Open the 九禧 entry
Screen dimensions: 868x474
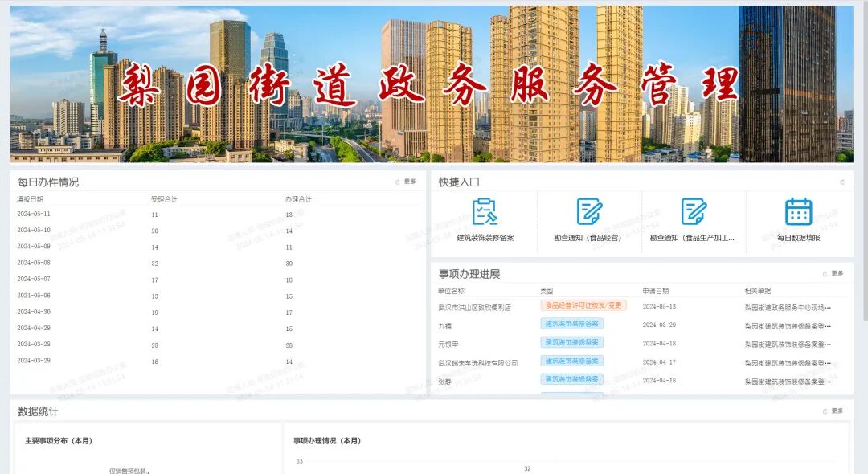click(444, 326)
